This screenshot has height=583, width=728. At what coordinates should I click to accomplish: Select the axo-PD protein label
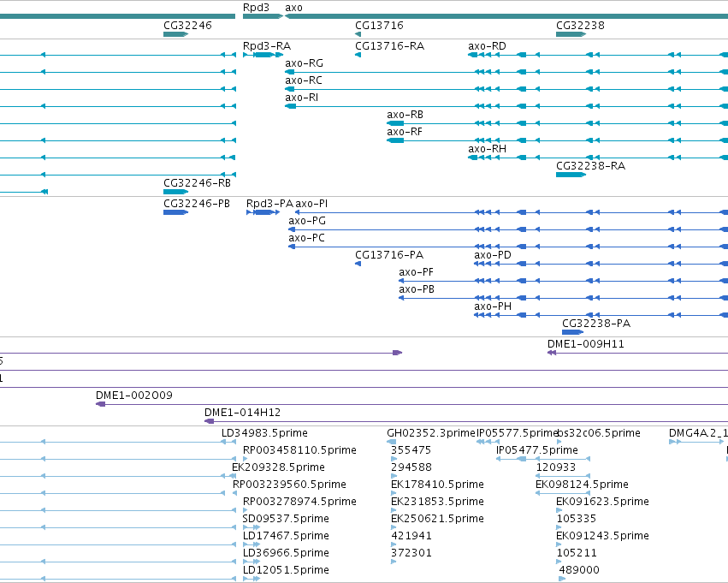493,255
